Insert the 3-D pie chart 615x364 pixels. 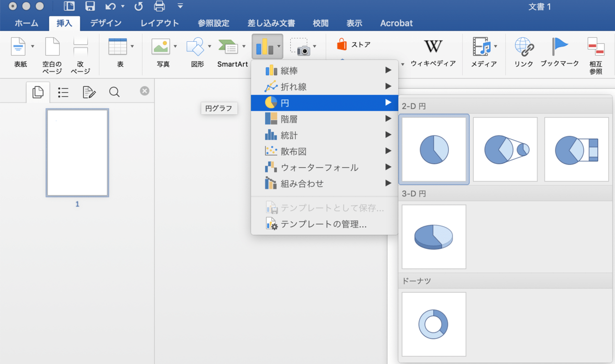[434, 237]
